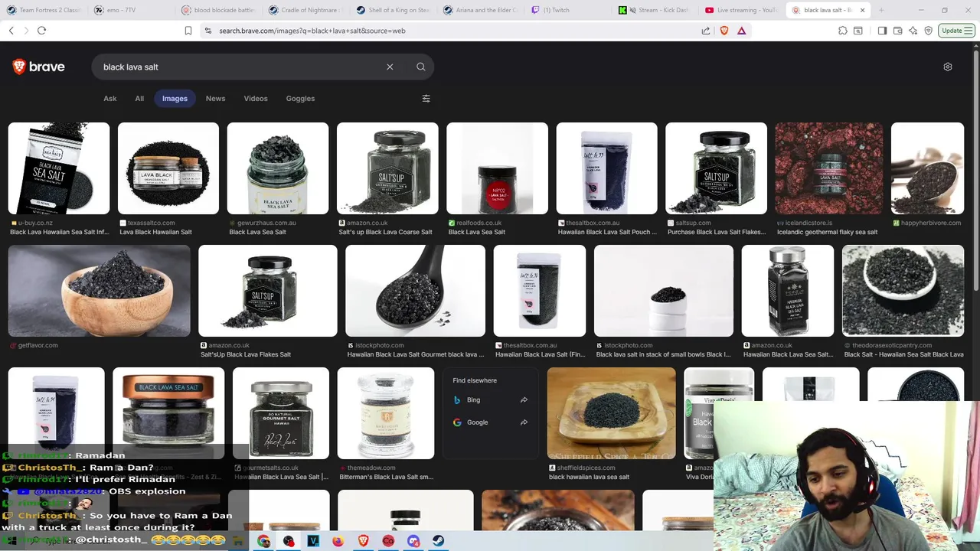
Task: Switch to Shell of a King tab
Action: coord(392,10)
